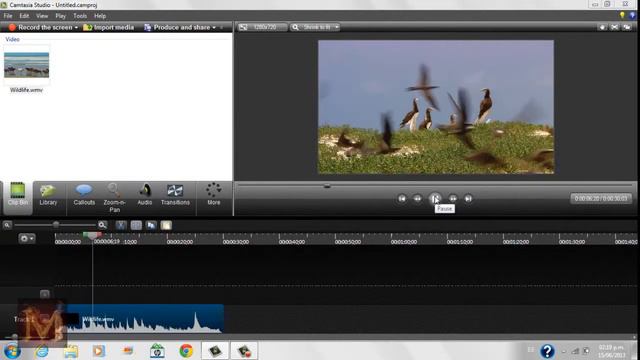Click the Cut tool in timeline toolbar
This screenshot has width=640, height=360.
(x=121, y=225)
